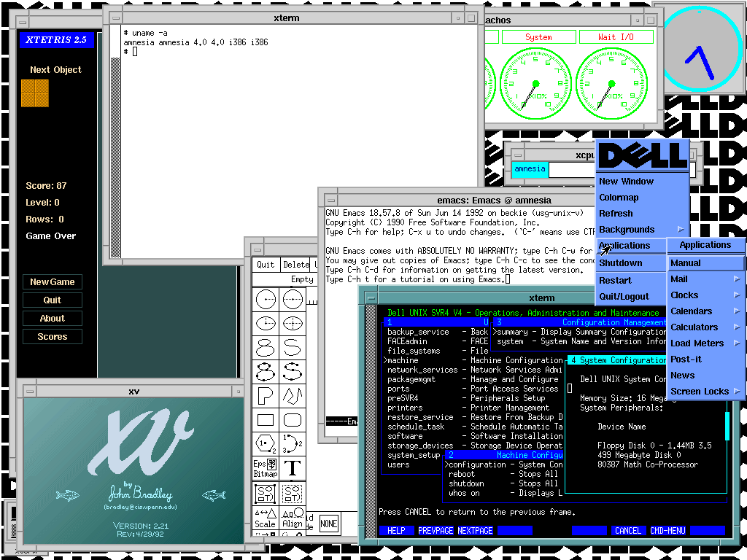747x560 pixels.
Task: Click the cyan scrollbar in System Configuration frame
Action: click(x=727, y=426)
